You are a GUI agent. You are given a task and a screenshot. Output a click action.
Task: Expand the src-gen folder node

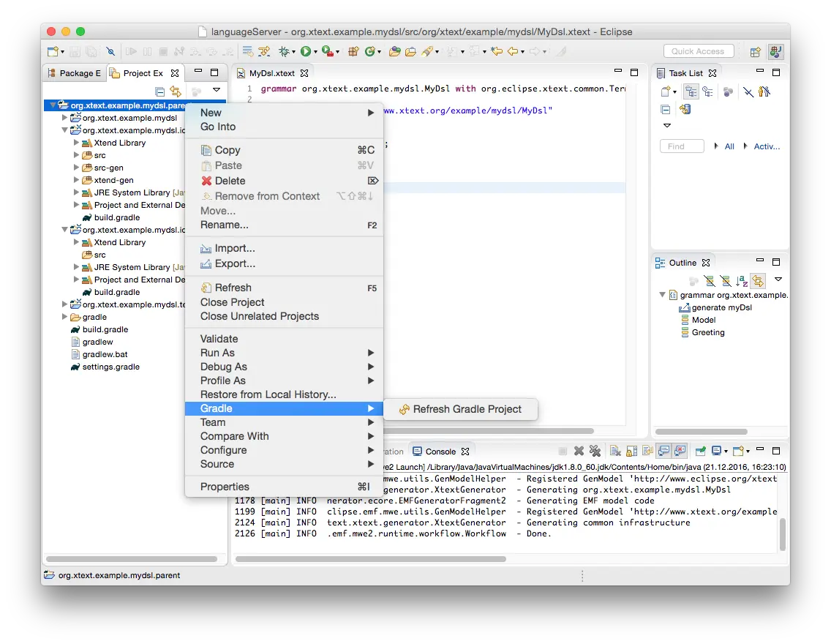[x=76, y=168]
